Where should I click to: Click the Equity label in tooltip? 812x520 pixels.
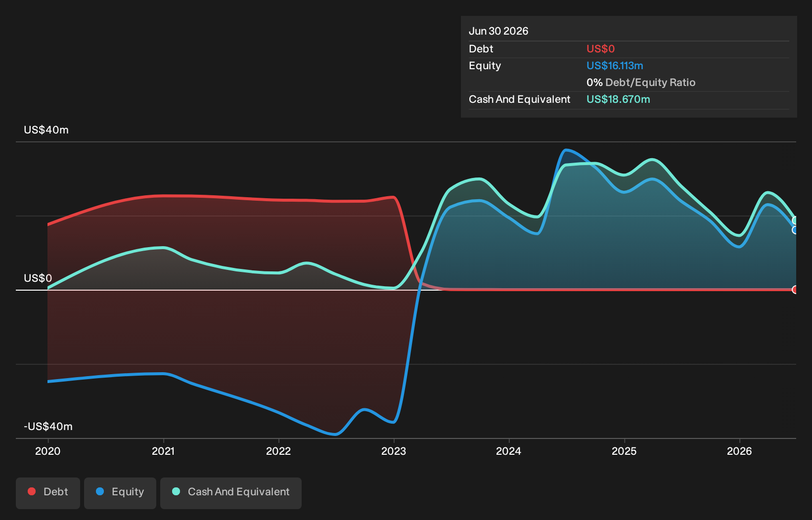485,66
